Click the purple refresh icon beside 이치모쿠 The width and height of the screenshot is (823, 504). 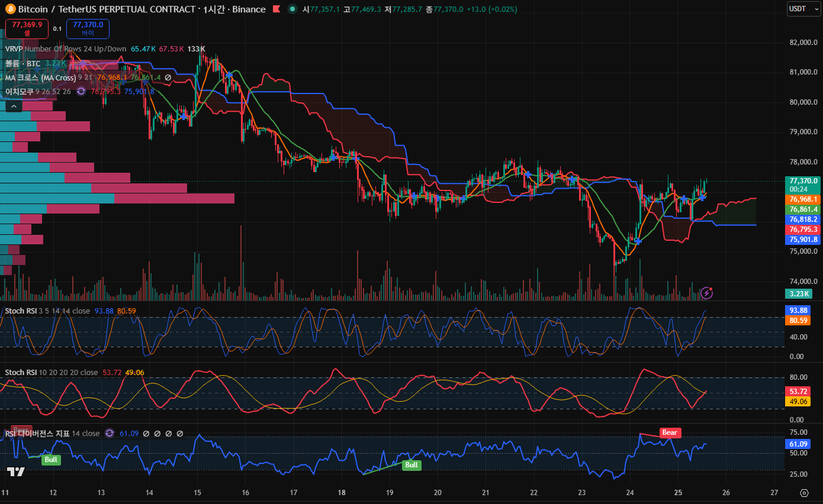(x=81, y=91)
